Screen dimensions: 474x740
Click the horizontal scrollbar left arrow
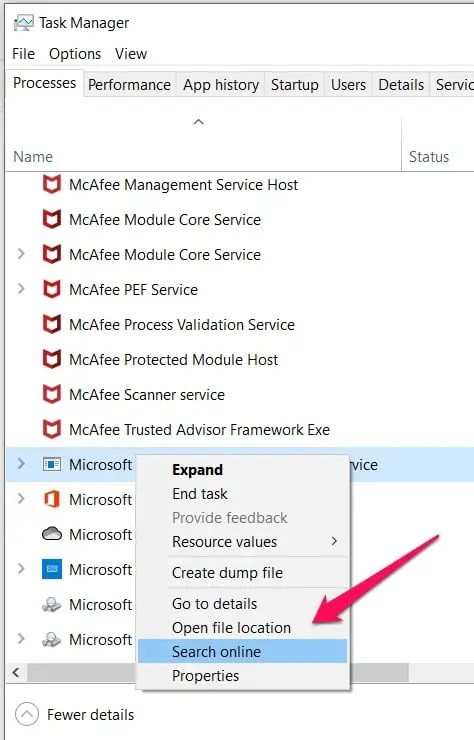click(16, 672)
